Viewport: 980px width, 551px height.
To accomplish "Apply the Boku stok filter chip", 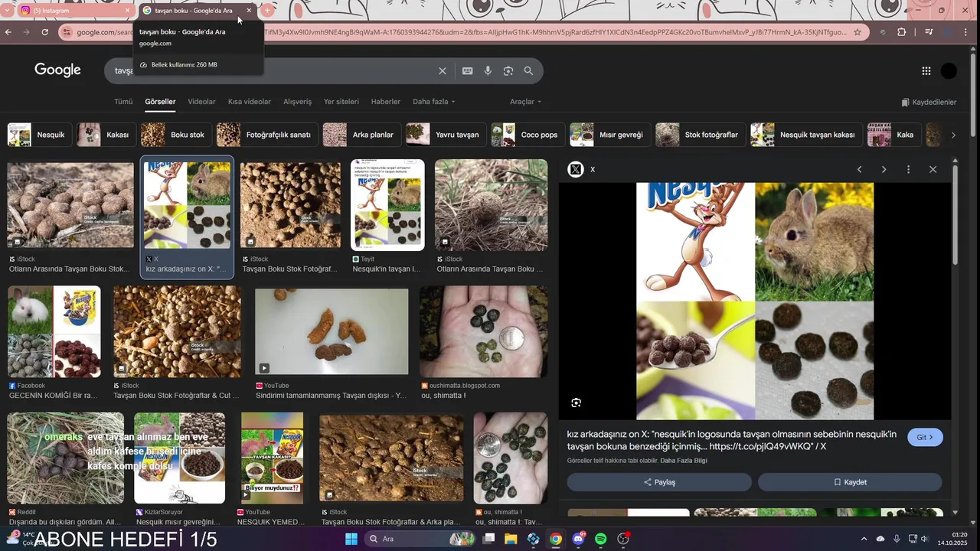I will tap(175, 135).
